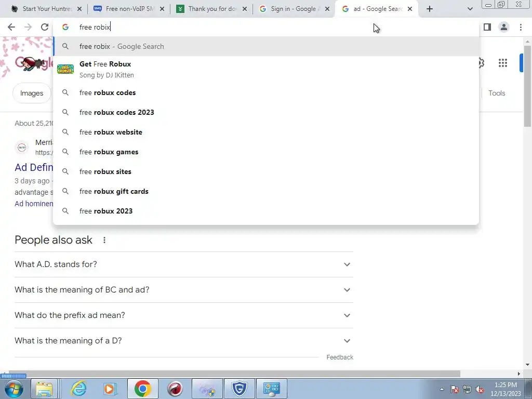Close the Free non-VoIP SMS tab

point(162,9)
